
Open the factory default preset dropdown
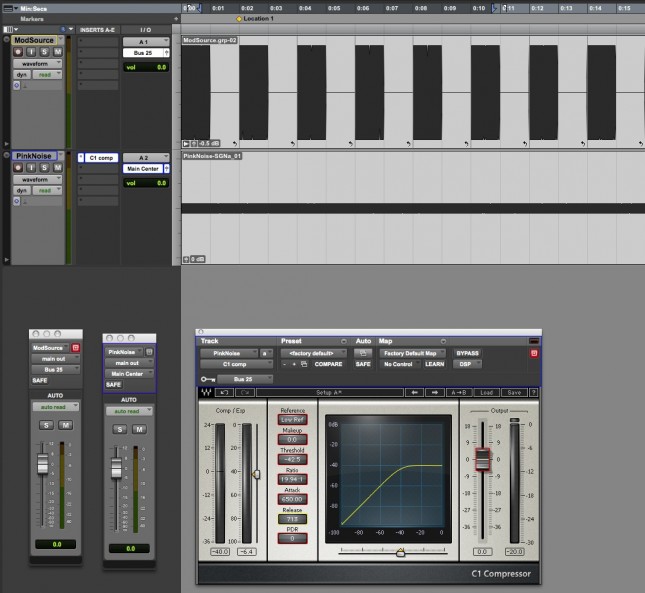click(x=313, y=353)
